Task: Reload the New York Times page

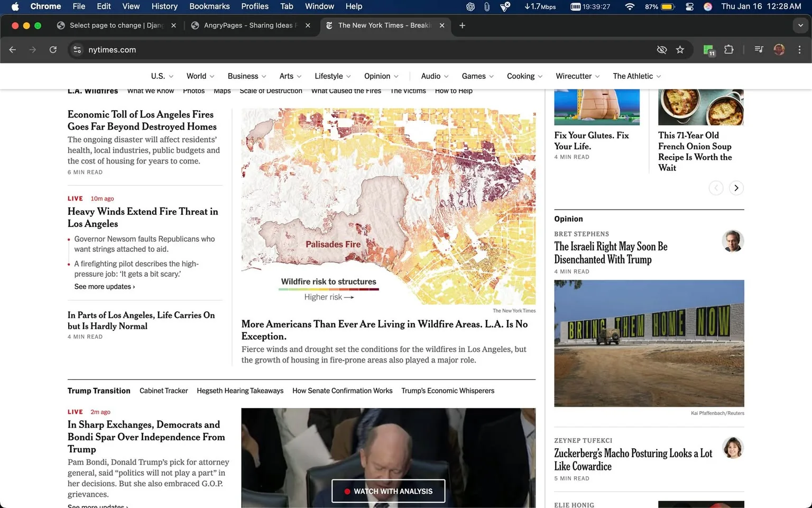Action: (53, 49)
